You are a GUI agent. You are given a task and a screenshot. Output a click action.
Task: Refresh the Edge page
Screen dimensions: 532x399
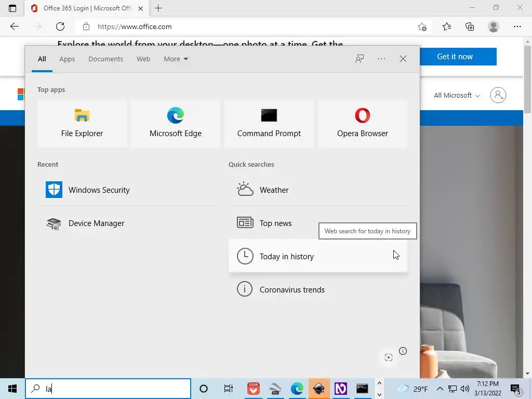tap(60, 26)
